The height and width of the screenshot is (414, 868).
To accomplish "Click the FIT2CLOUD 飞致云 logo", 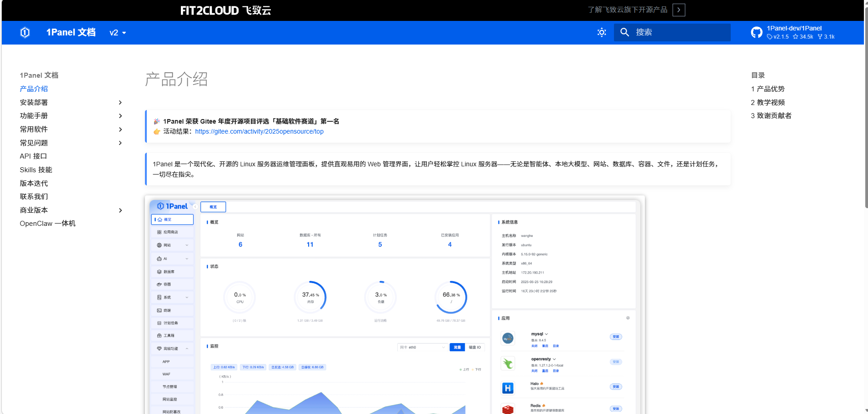I will click(x=225, y=10).
